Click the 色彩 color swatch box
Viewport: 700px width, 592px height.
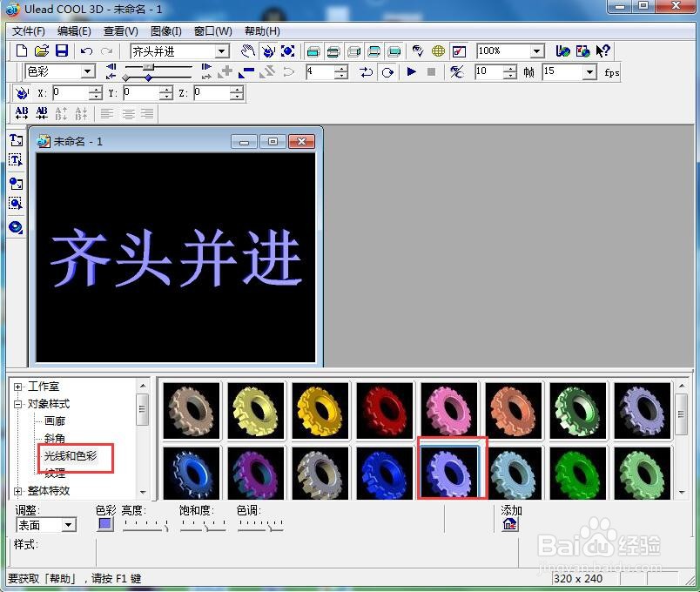tap(105, 524)
